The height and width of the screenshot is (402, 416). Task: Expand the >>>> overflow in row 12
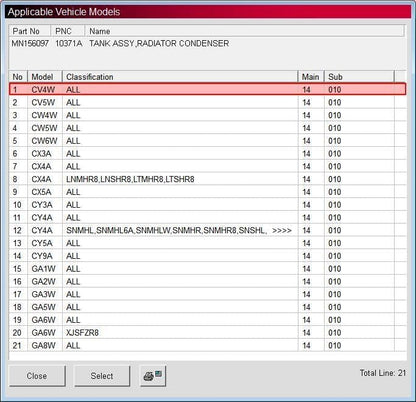click(282, 230)
